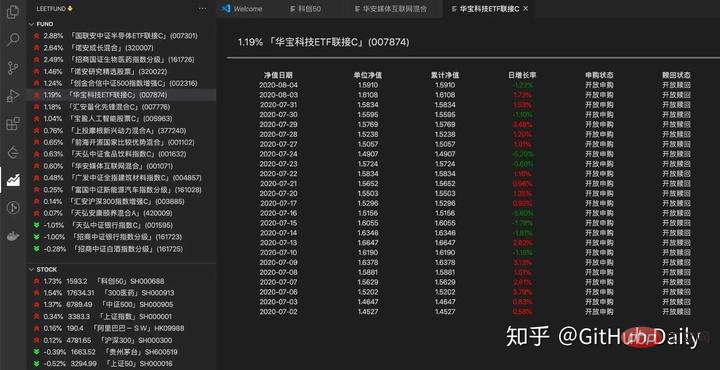The image size is (720, 370).
Task: Open the Docker whale view in activity bar
Action: 13,236
